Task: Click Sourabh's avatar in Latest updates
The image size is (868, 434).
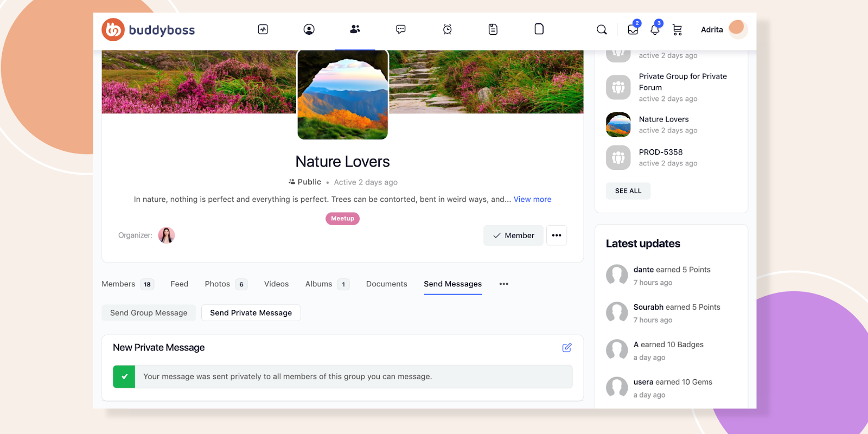Action: pyautogui.click(x=617, y=312)
